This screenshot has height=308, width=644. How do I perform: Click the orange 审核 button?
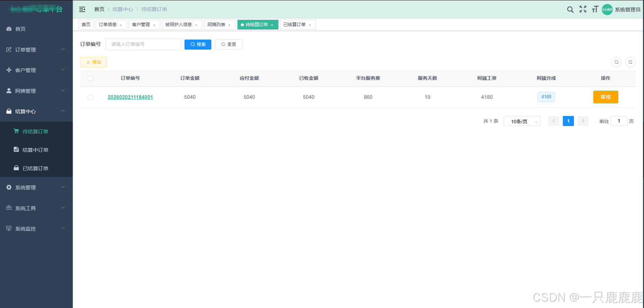(605, 97)
